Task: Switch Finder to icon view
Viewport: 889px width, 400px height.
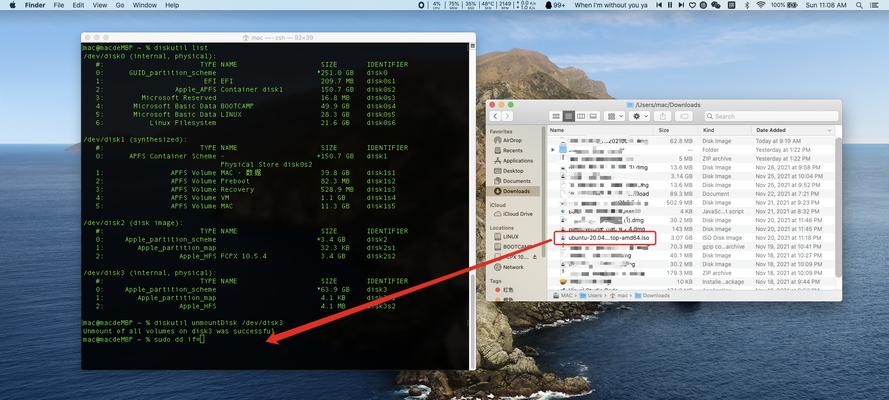Action: pos(556,116)
